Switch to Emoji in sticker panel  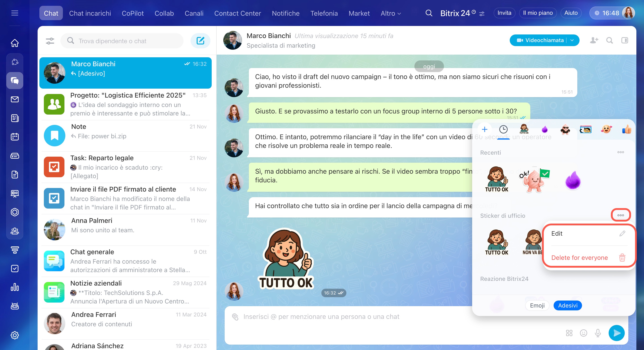[537, 305]
